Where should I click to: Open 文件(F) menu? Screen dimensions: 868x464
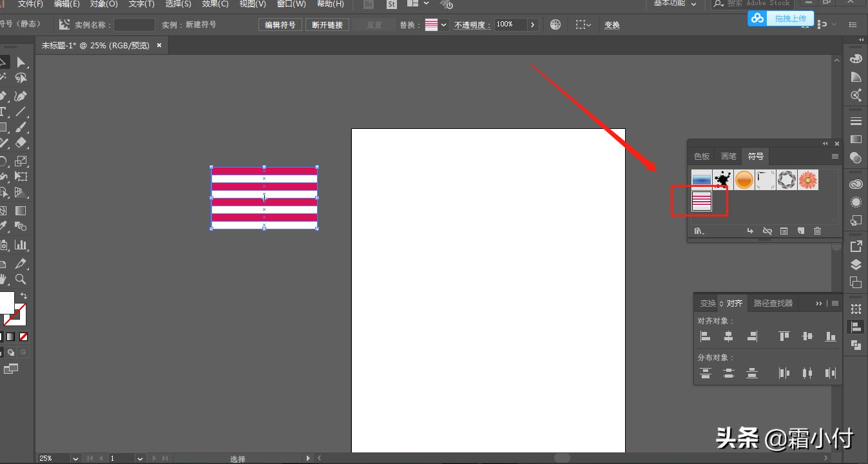[x=30, y=4]
